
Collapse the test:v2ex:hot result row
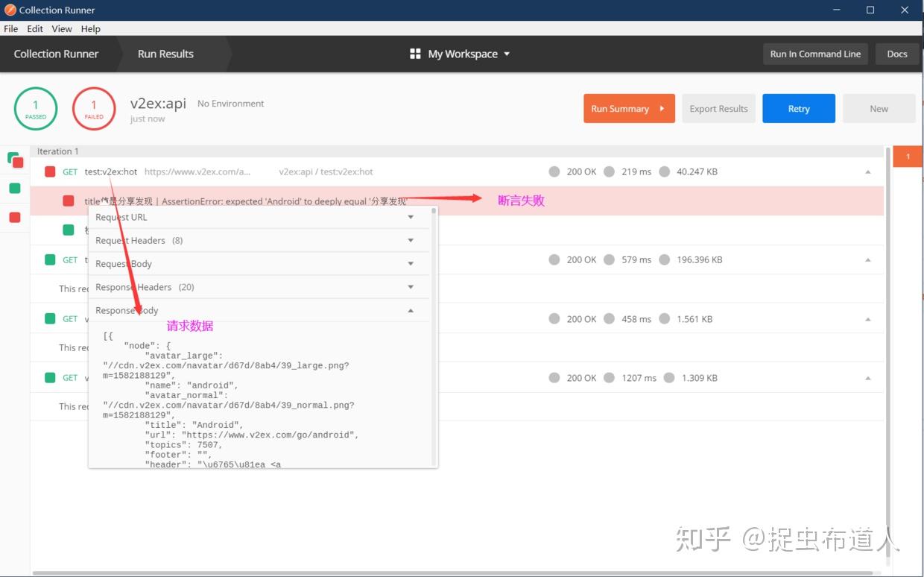tap(867, 171)
